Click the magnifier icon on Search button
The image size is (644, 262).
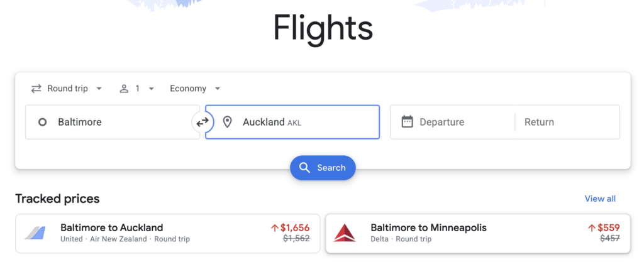tap(304, 168)
